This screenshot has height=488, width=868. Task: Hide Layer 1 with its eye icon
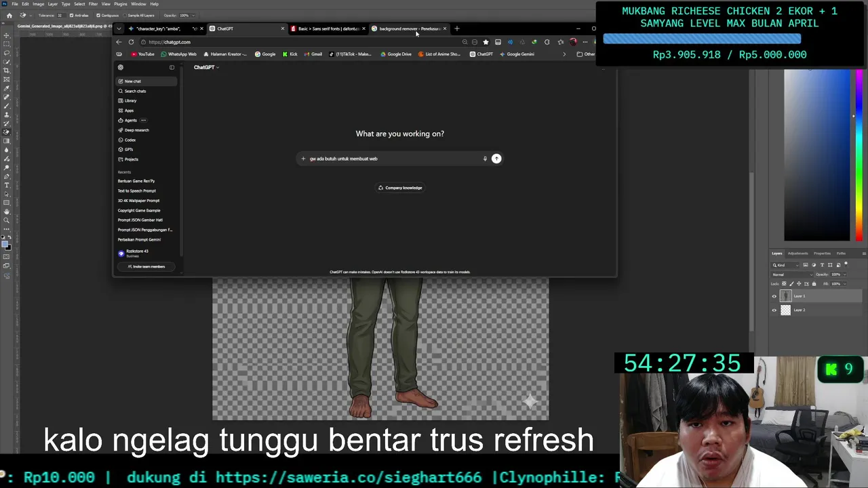774,296
